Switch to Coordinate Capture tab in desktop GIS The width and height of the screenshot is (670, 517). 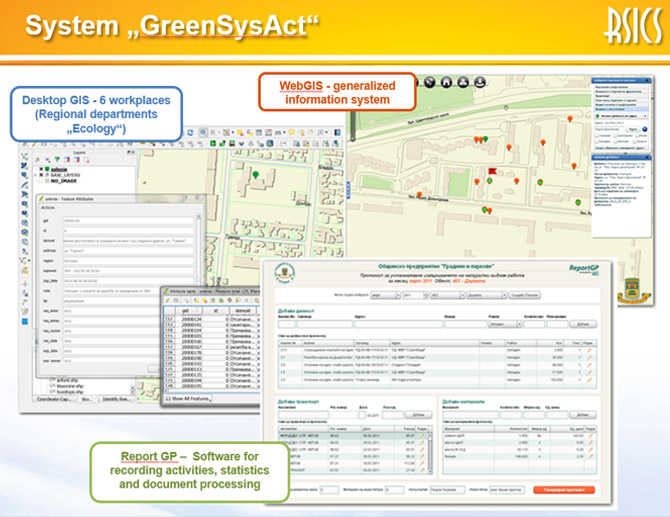[53, 399]
